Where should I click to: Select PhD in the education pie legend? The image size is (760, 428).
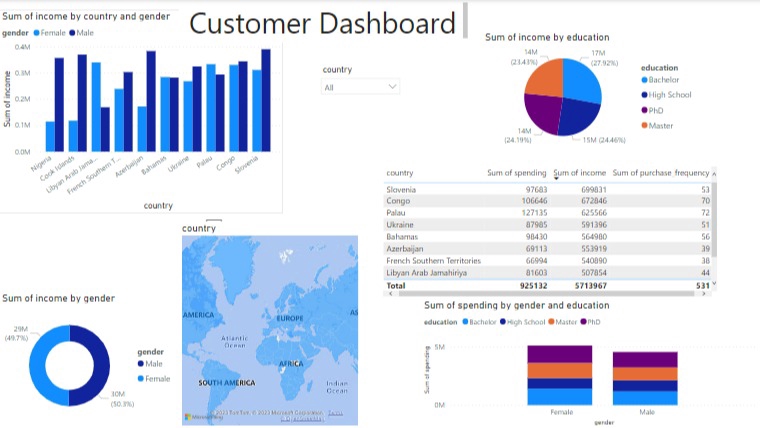(x=652, y=111)
